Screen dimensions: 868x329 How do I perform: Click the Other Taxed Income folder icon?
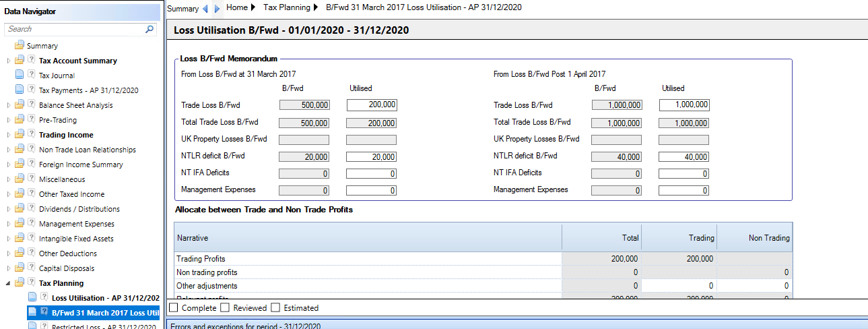[20, 194]
